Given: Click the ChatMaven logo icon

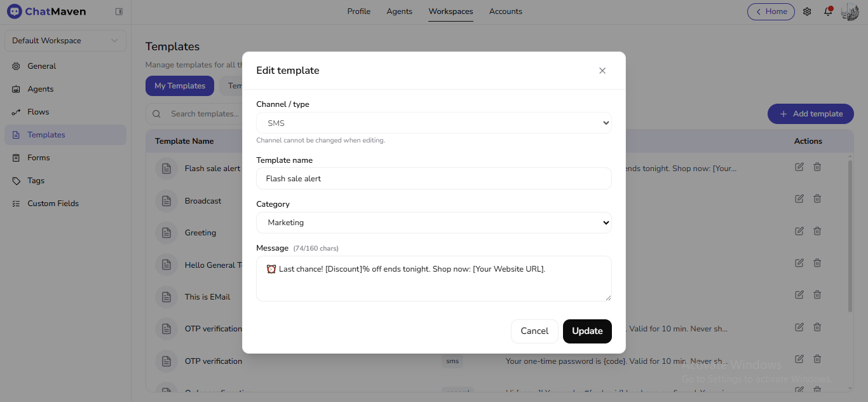Looking at the screenshot, I should (x=14, y=11).
